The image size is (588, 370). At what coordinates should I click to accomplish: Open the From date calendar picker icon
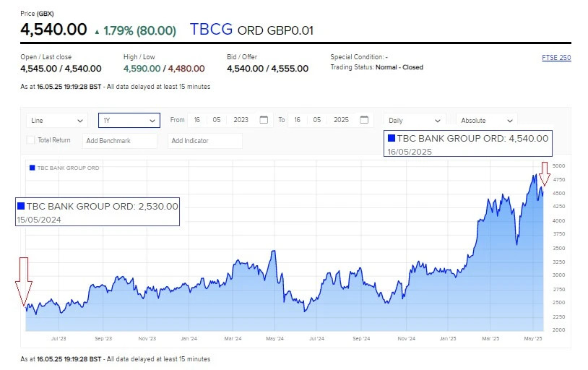pos(264,120)
